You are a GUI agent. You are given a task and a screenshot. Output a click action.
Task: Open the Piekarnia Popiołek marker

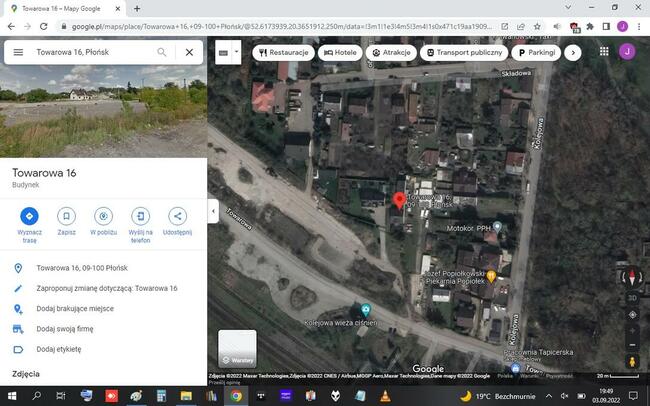click(491, 276)
